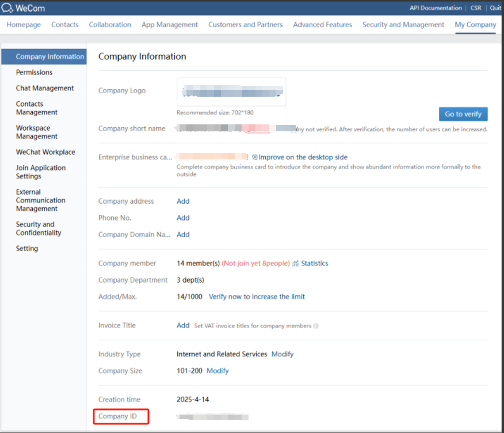Click Add next to Company address
Image resolution: width=504 pixels, height=433 pixels.
pyautogui.click(x=183, y=202)
